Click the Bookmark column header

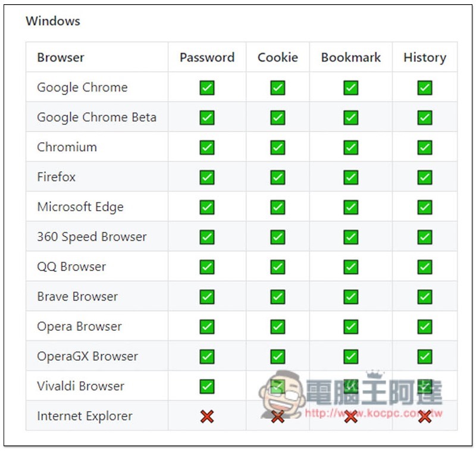tap(350, 58)
